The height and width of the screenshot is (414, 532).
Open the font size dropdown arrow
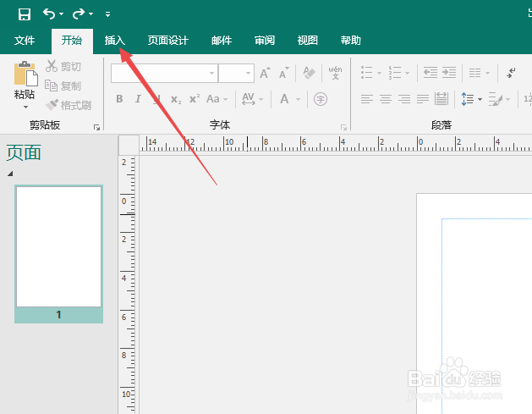point(249,73)
